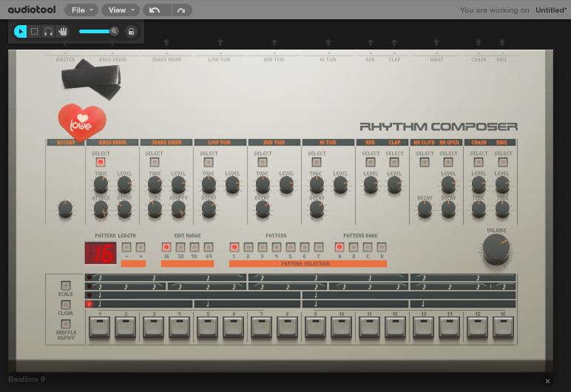Click the Clap output jack arrow
571x392 pixels.
tap(394, 43)
